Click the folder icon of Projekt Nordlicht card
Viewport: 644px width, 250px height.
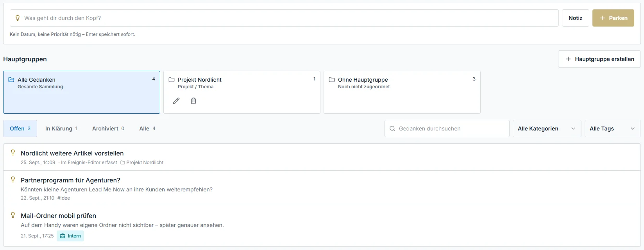(x=172, y=80)
